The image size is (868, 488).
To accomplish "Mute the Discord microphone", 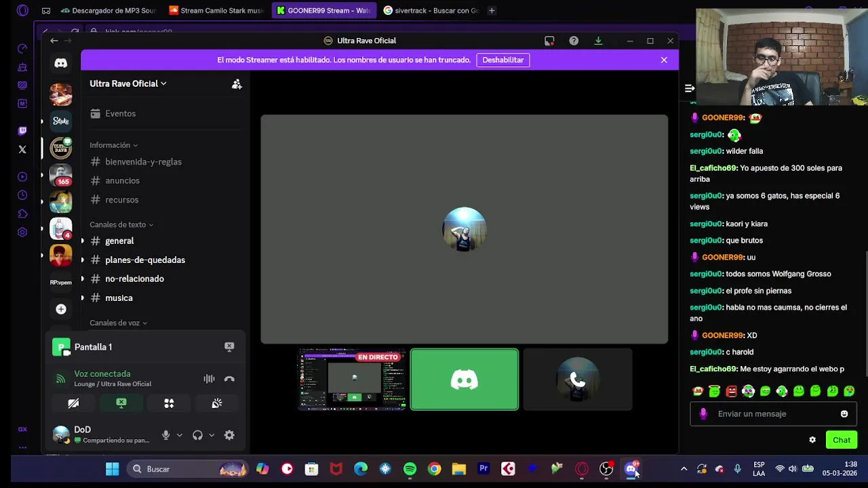I will (165, 435).
